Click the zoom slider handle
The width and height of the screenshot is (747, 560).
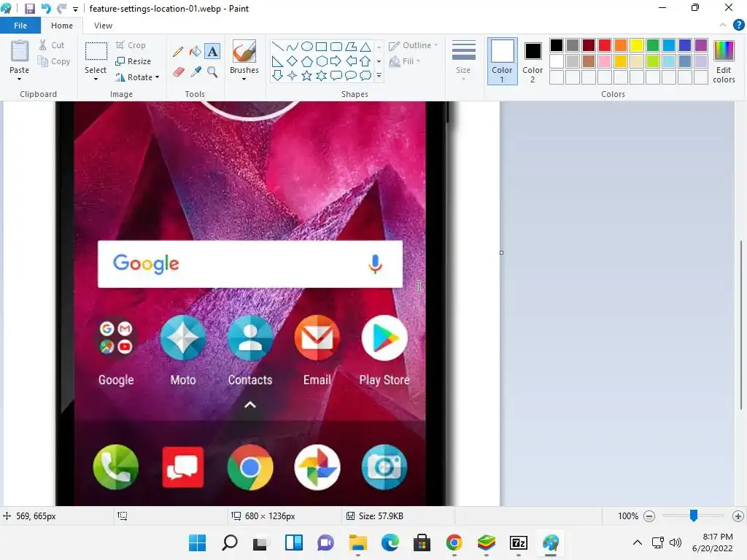click(x=694, y=516)
